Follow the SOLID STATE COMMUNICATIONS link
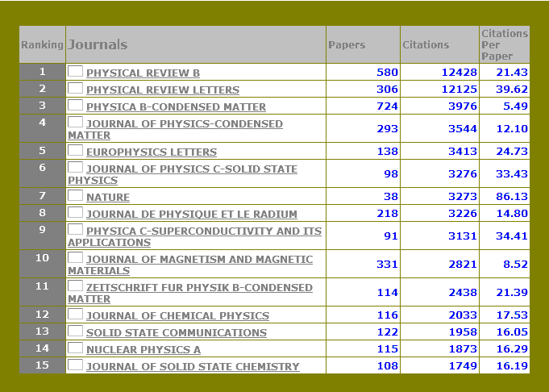549x392 pixels. coord(177,332)
